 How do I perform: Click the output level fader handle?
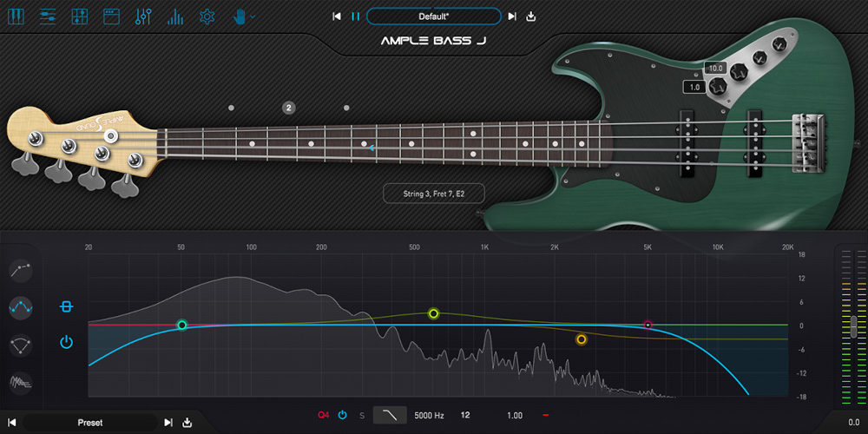[x=853, y=327]
